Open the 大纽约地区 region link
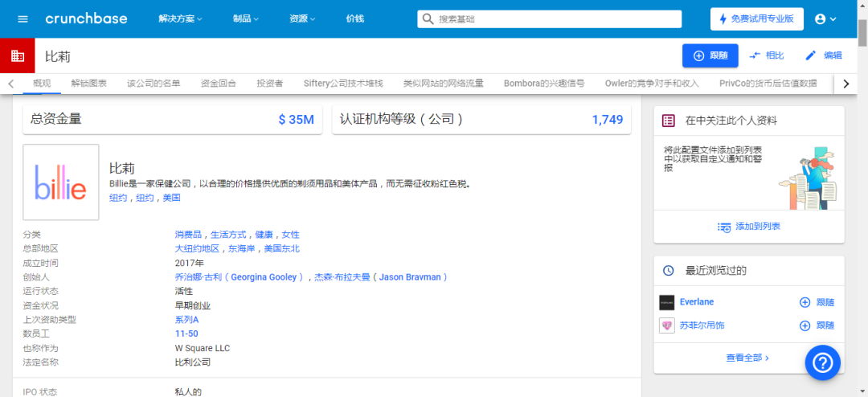The width and height of the screenshot is (868, 397). 197,248
